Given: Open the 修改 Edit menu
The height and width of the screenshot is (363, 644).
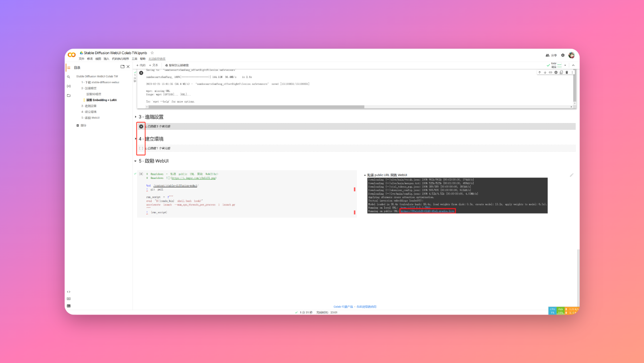Looking at the screenshot, I should point(90,59).
